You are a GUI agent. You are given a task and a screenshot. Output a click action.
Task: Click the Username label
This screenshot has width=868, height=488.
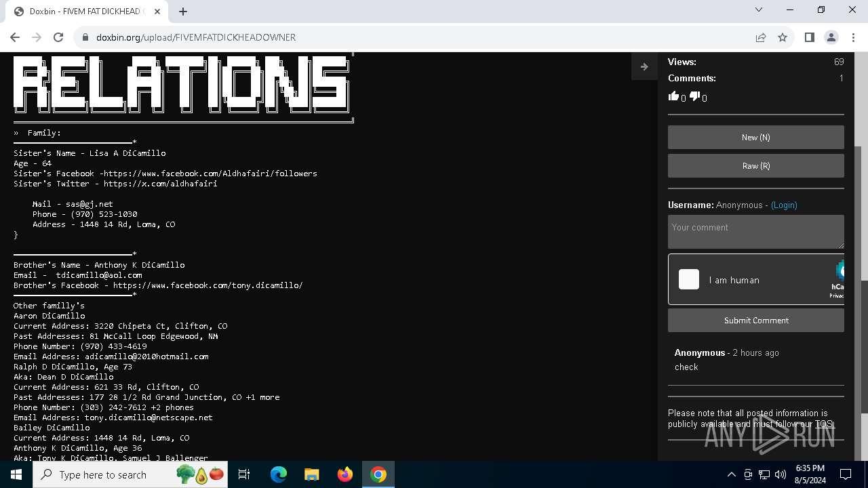click(690, 205)
